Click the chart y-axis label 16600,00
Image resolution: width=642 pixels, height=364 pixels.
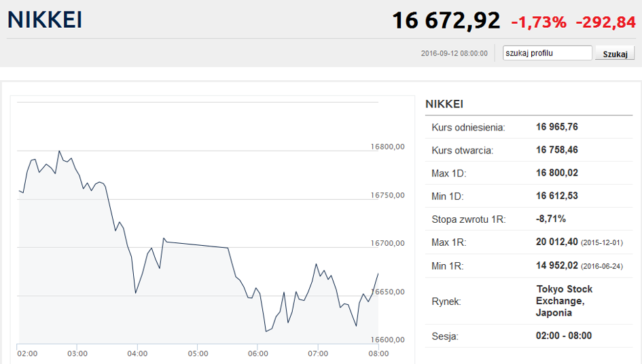[387, 340]
